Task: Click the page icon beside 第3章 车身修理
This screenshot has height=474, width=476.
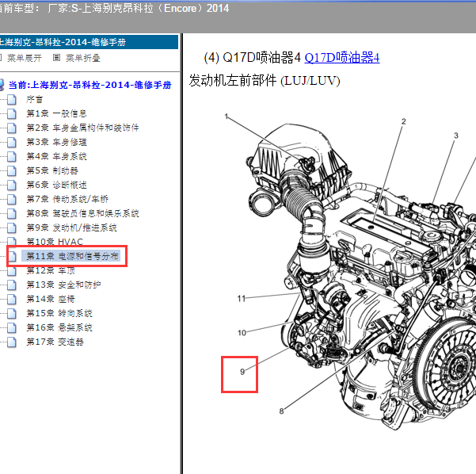Action: [12, 142]
